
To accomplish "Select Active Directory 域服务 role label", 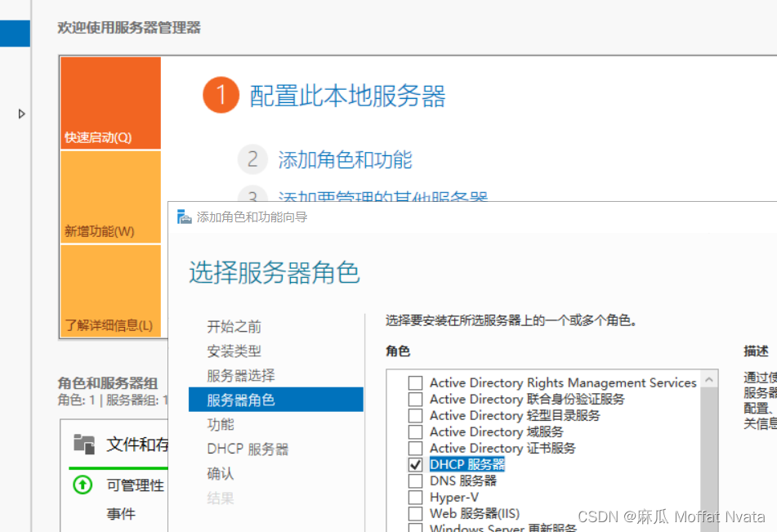I will click(497, 431).
